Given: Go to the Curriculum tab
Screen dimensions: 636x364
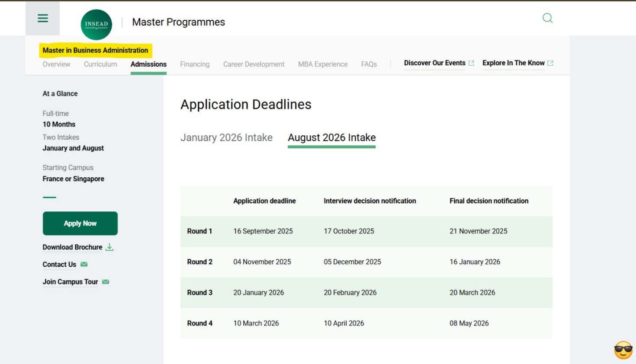Looking at the screenshot, I should 100,64.
